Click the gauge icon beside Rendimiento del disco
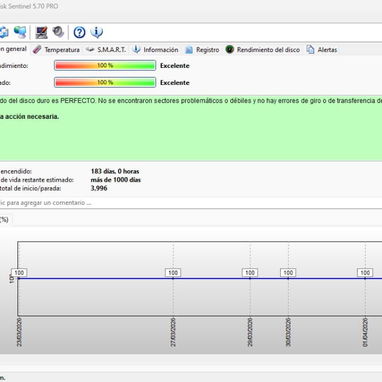Image resolution: width=382 pixels, height=382 pixels. tap(229, 49)
